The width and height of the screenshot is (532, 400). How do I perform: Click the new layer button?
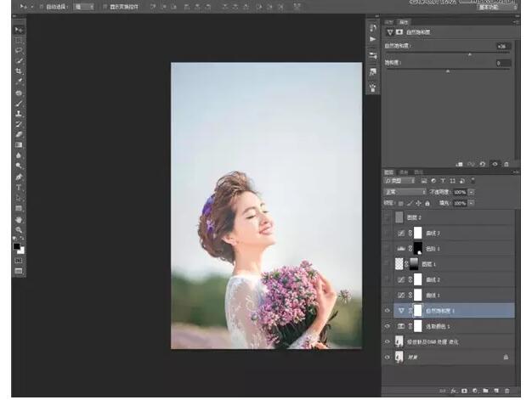click(x=496, y=390)
